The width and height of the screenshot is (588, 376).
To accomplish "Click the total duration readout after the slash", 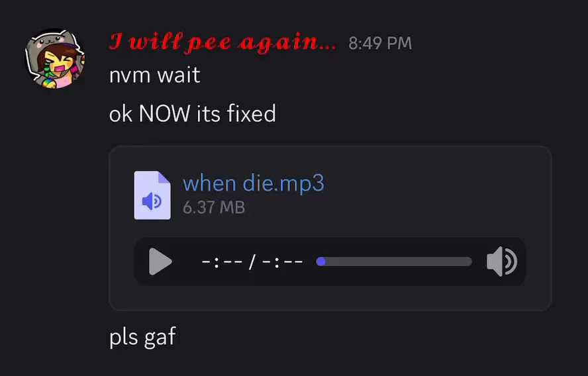I will pos(282,261).
